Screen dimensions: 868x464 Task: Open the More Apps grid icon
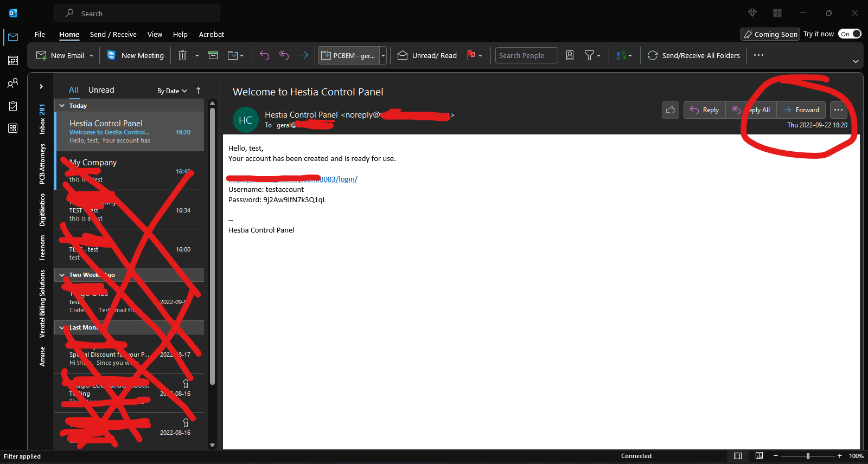point(13,128)
